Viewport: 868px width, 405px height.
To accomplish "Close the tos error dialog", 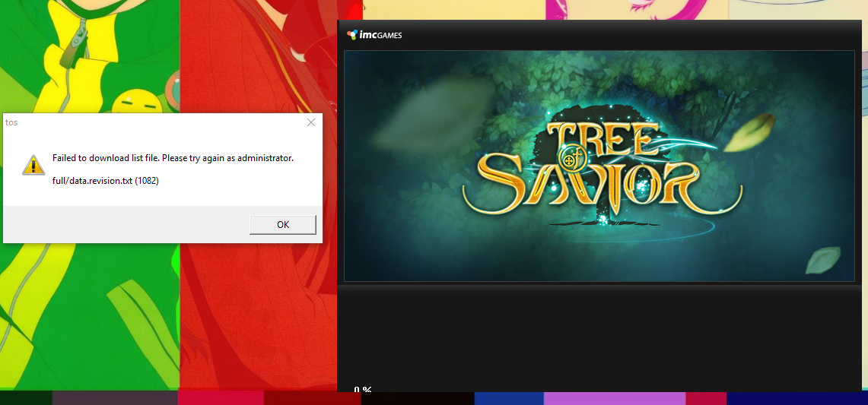I will point(310,122).
